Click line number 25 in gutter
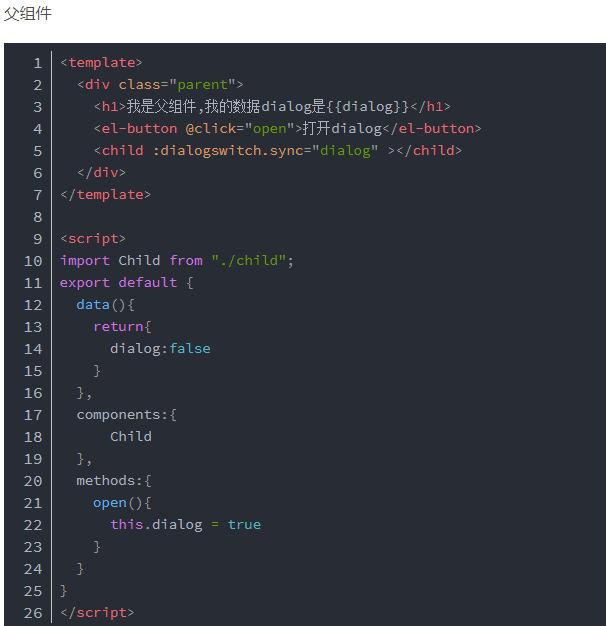 pyautogui.click(x=33, y=591)
